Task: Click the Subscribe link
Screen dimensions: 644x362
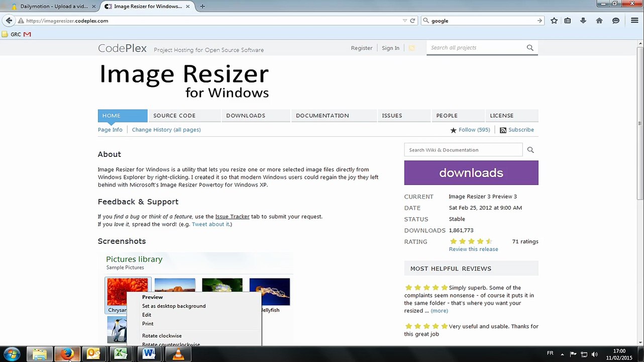Action: [x=521, y=130]
